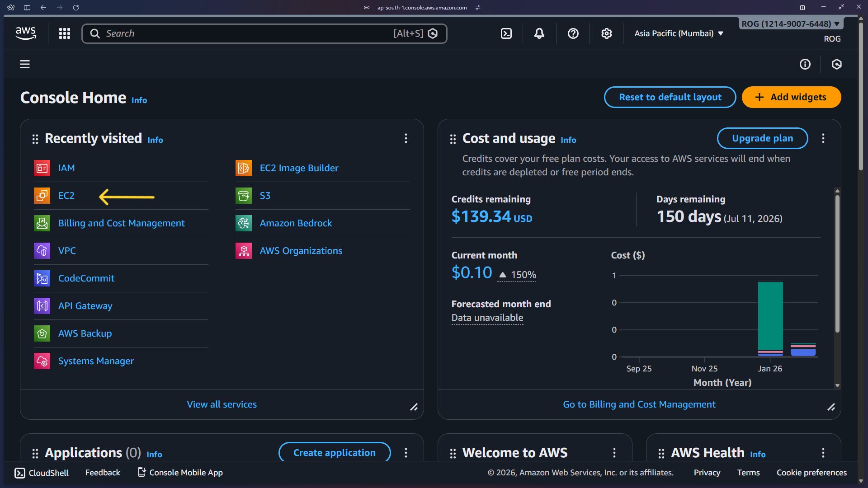Screen dimensions: 868x488
Task: Open the notifications bell
Action: click(x=539, y=33)
